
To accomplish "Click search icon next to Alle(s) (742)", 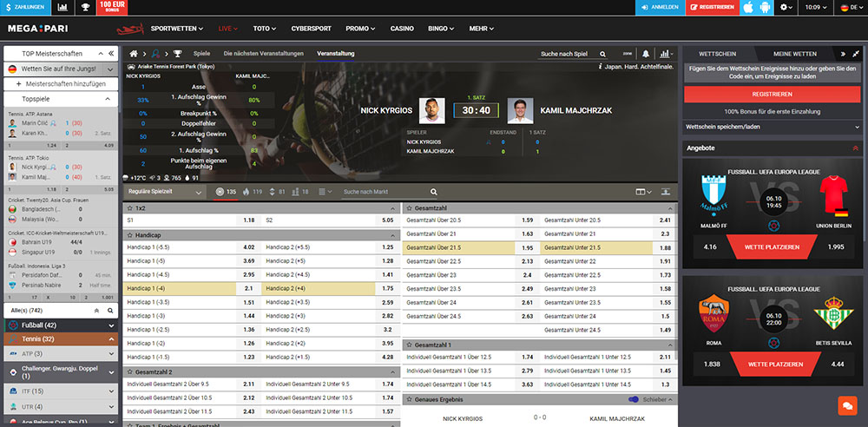I will pyautogui.click(x=111, y=311).
